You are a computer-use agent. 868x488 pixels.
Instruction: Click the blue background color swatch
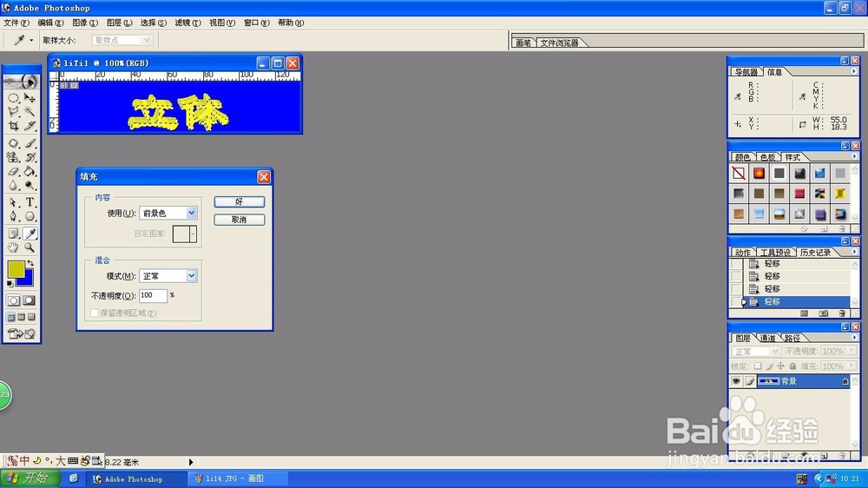point(27,280)
